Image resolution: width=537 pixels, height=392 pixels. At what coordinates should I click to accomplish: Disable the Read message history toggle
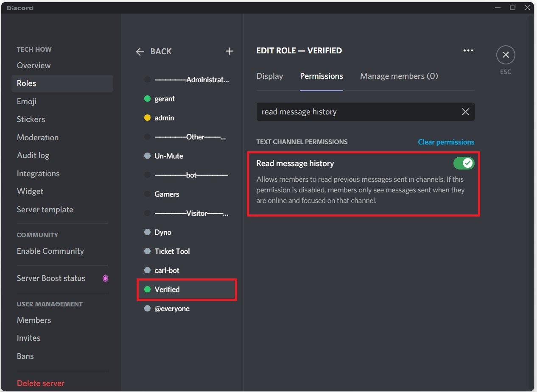463,163
